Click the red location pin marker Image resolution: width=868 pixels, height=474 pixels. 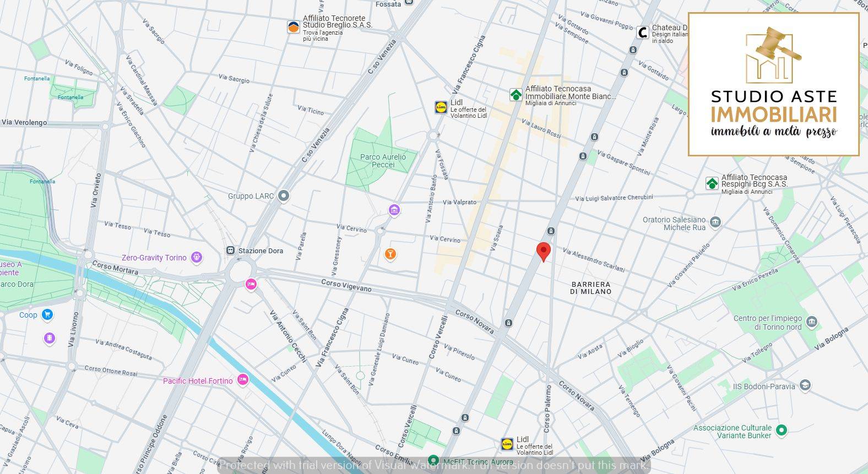click(x=544, y=252)
